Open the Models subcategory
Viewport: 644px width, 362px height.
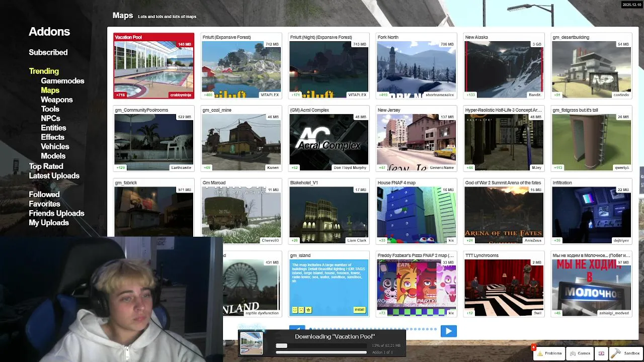click(x=53, y=156)
